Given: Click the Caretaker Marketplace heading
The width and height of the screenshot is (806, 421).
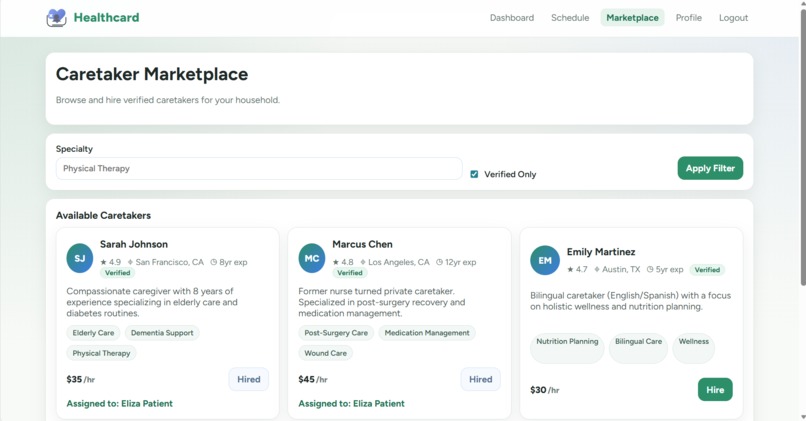Looking at the screenshot, I should pos(152,74).
